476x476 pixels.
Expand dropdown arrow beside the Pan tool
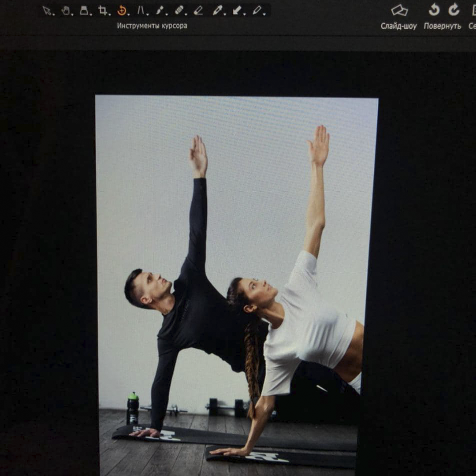pyautogui.click(x=72, y=14)
